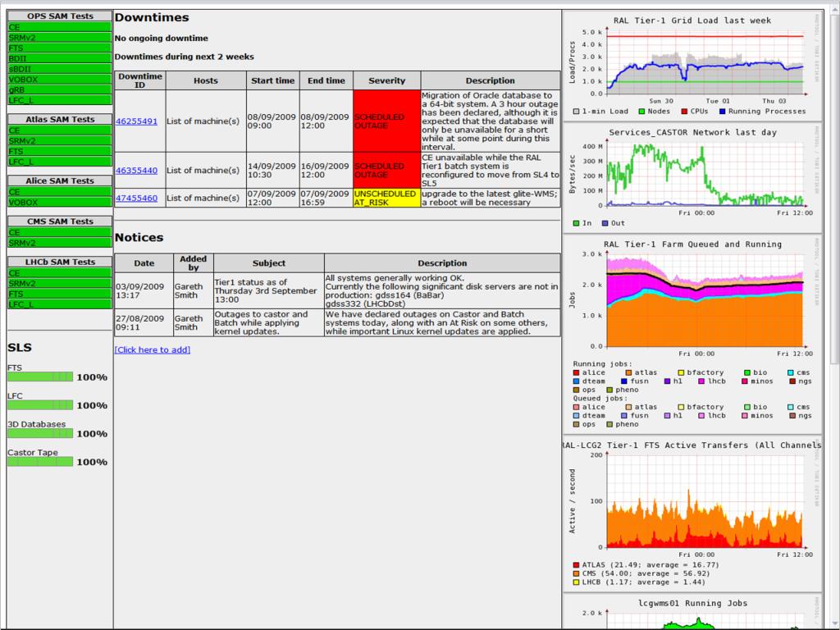Open the Farm Queued and Running graph
The image size is (840, 630).
point(692,335)
